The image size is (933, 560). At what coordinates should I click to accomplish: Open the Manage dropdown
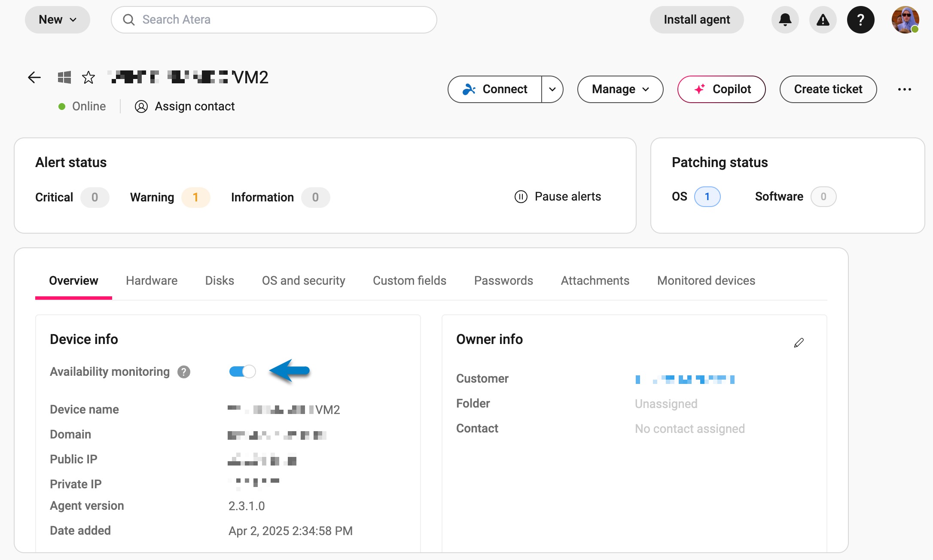point(620,89)
